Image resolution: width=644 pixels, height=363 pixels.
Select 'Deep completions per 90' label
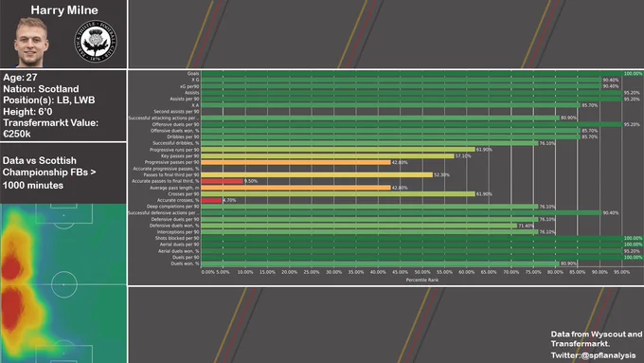173,207
